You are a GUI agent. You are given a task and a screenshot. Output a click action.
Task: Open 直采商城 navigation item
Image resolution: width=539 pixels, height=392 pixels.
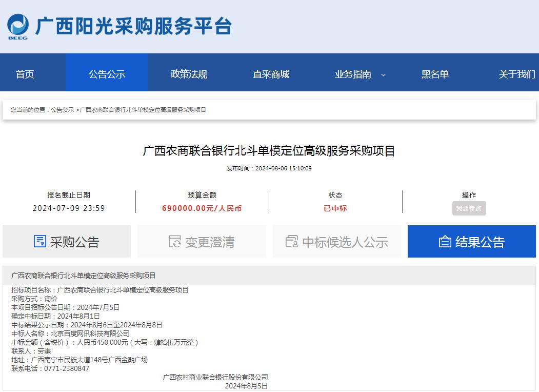271,74
